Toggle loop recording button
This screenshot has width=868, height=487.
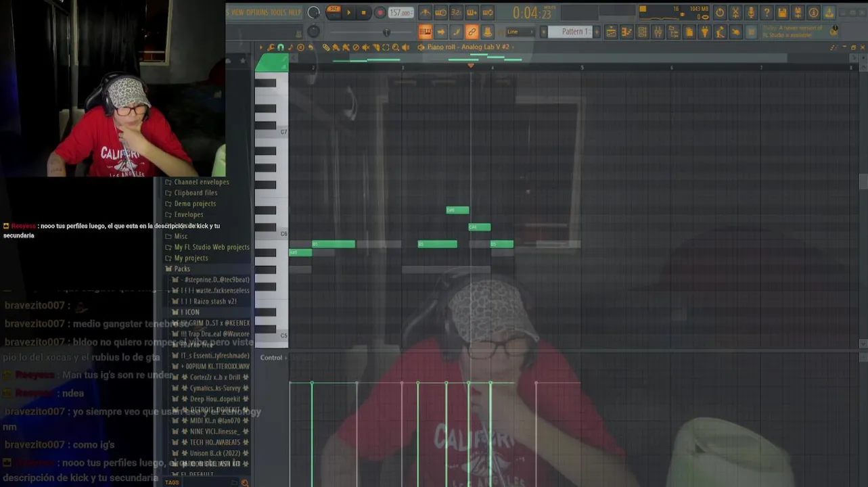coord(488,12)
